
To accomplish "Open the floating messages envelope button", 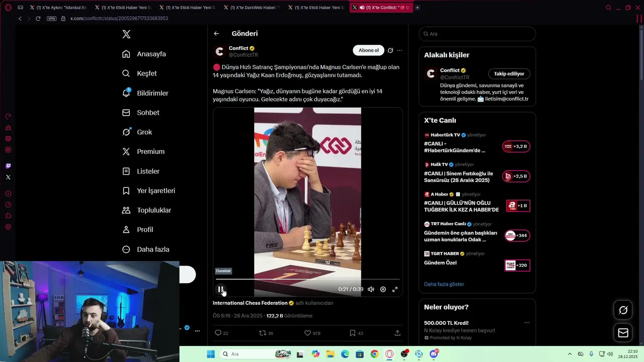I will [623, 333].
